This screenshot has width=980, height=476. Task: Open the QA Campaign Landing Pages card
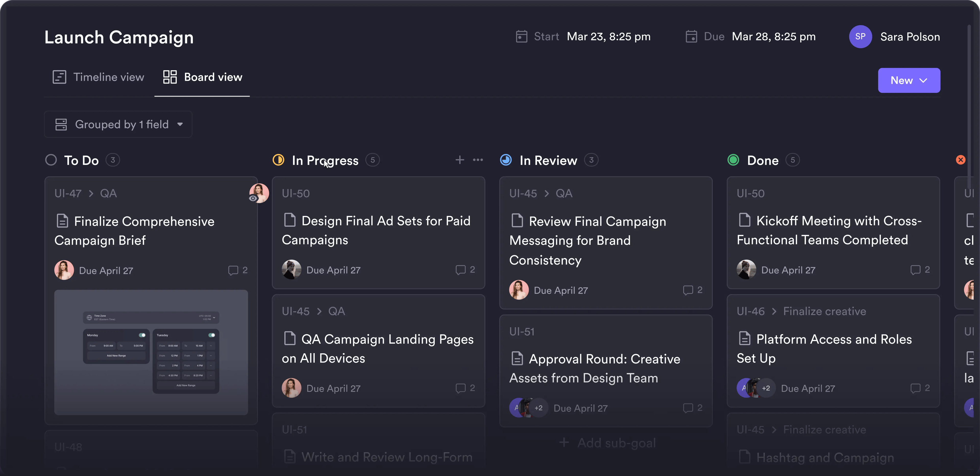378,348
